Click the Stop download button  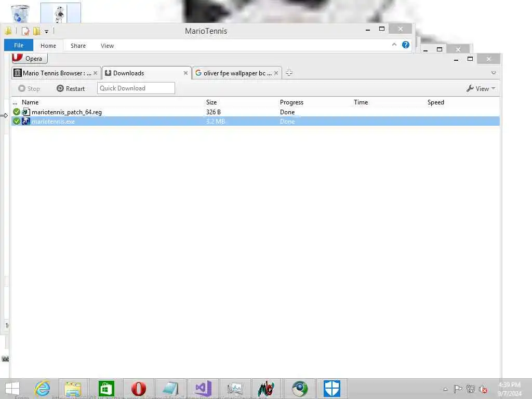[x=29, y=88]
